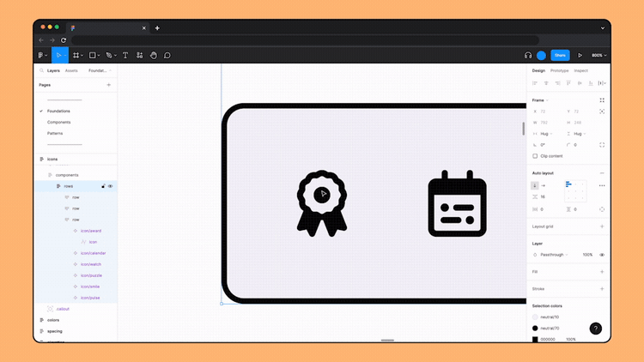Viewport: 644px width, 362px height.
Task: Set auto layout direction to horizontal
Action: 544,185
